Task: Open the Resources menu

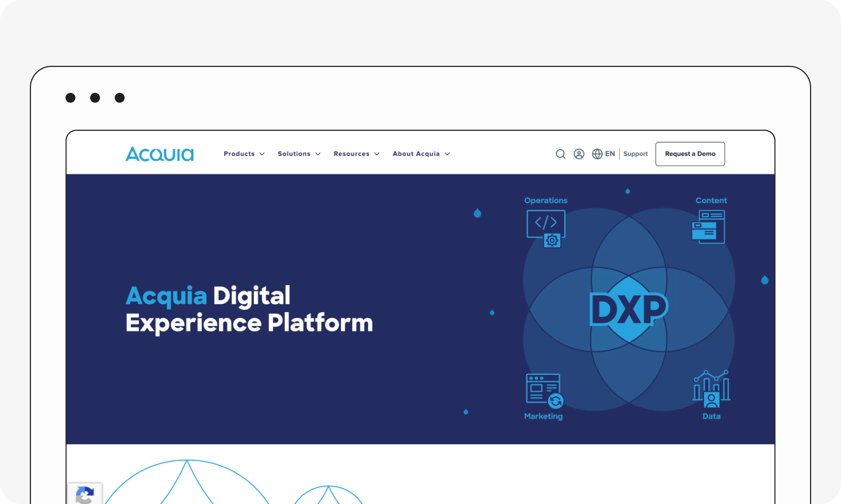Action: [356, 154]
